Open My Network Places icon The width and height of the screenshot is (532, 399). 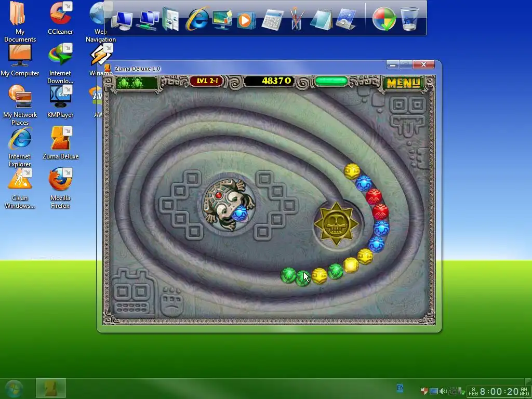click(20, 105)
